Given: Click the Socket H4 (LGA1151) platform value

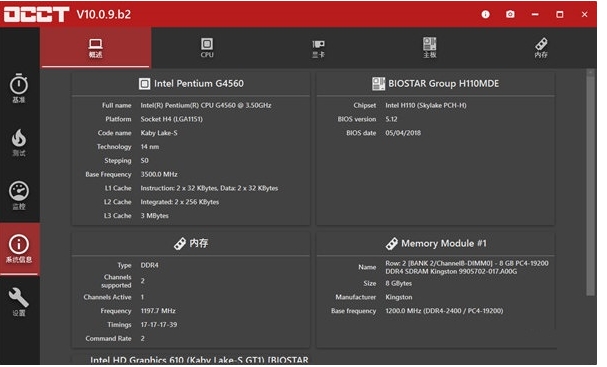Looking at the screenshot, I should click(171, 119).
